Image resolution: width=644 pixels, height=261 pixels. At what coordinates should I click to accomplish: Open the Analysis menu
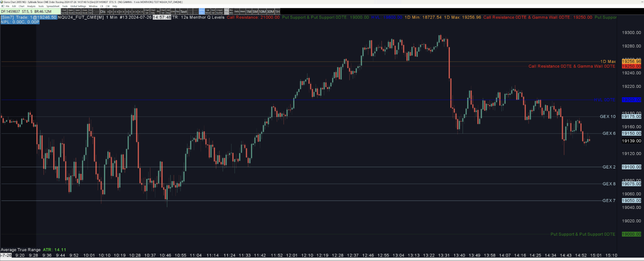coord(31,6)
